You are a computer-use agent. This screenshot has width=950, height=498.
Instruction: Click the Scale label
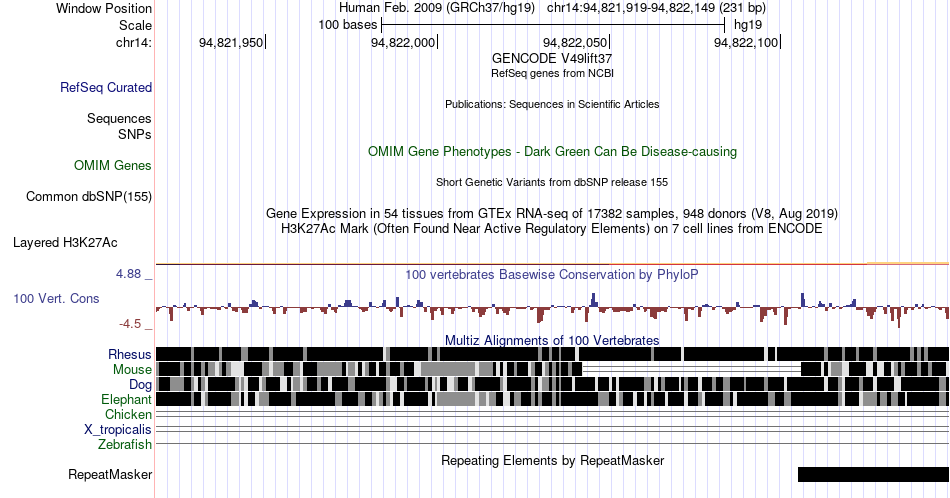135,25
